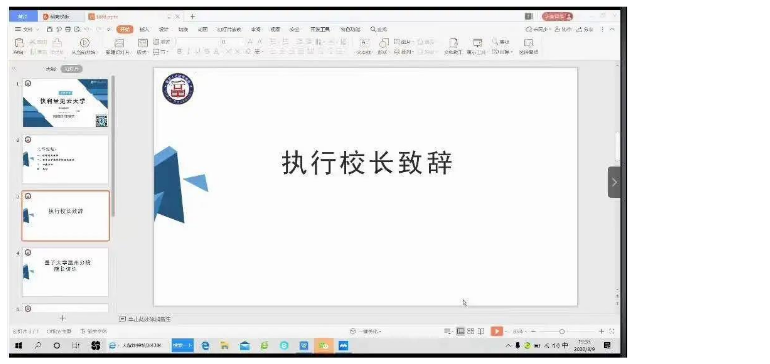Click the Paste icon in the ribbon

(x=19, y=43)
